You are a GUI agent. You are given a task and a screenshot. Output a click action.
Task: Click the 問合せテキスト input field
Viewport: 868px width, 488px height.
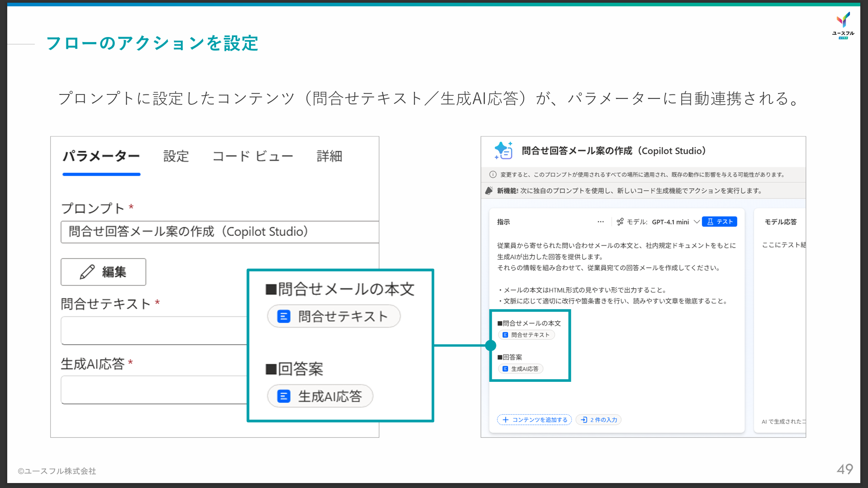tap(154, 330)
